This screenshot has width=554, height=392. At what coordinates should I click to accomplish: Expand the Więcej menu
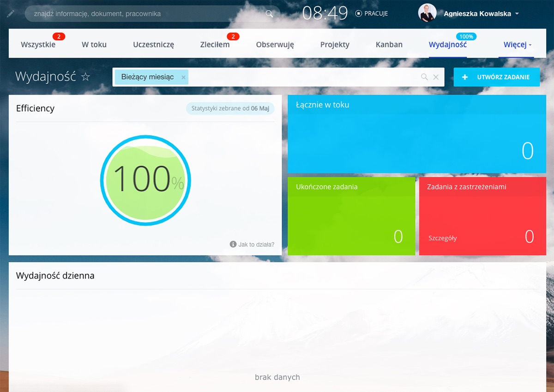pos(517,45)
